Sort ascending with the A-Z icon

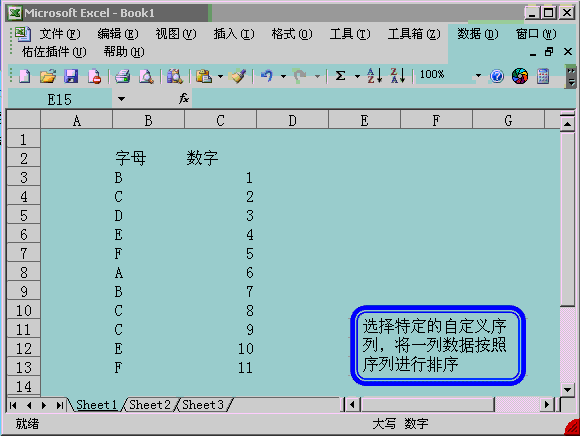(x=374, y=76)
